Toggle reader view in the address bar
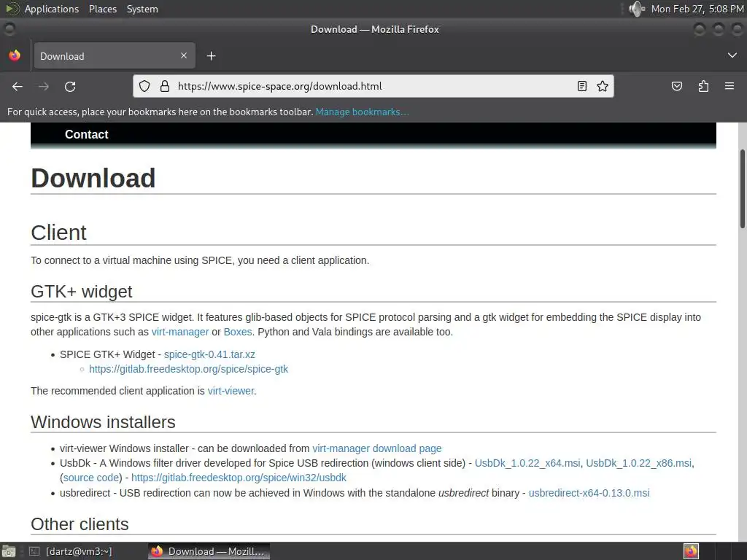 (581, 86)
